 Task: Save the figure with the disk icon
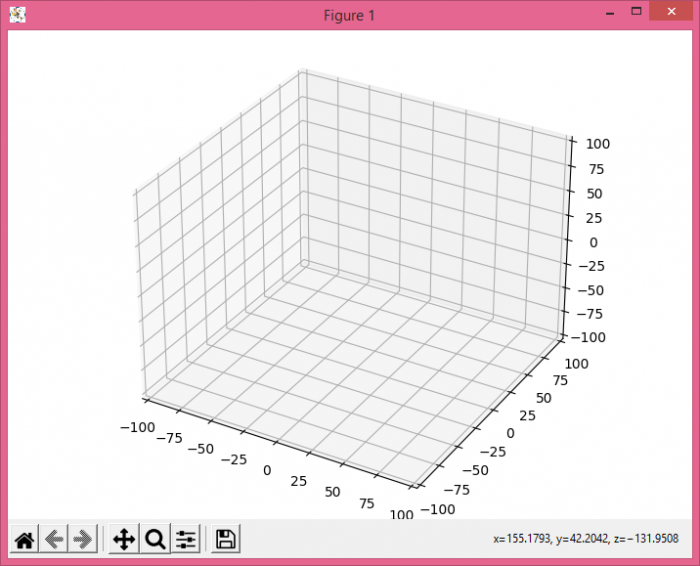point(226,540)
